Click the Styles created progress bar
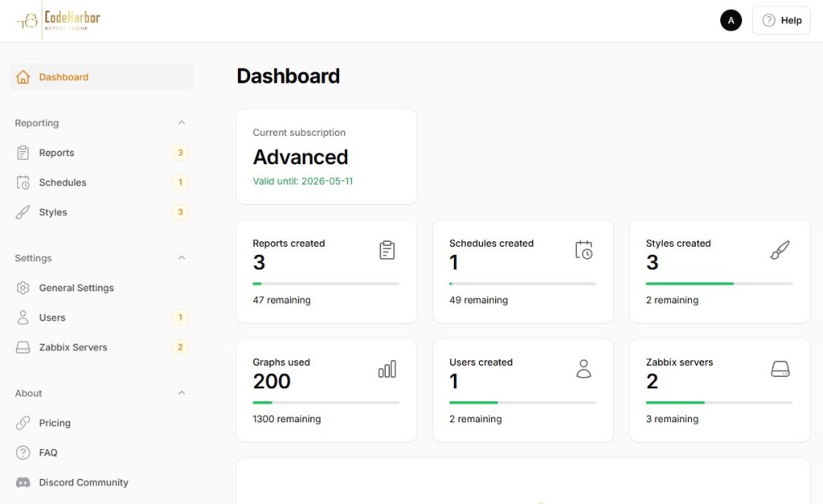The image size is (823, 504). 719,284
